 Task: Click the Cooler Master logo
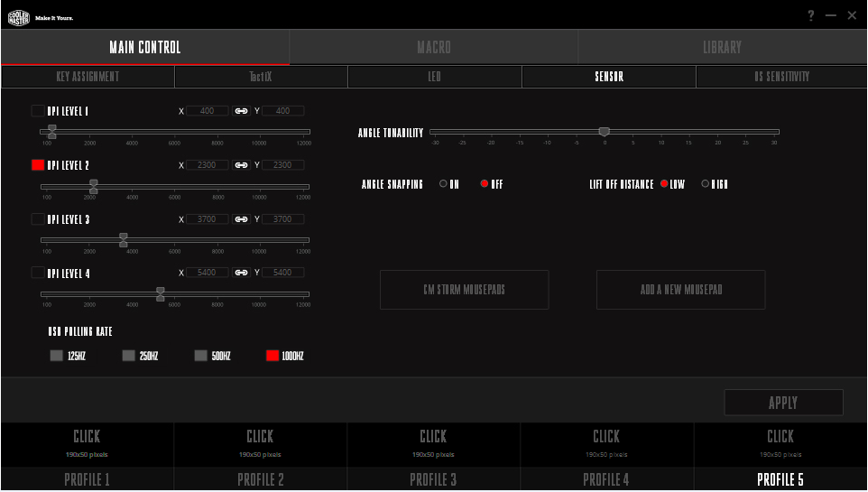tap(18, 16)
